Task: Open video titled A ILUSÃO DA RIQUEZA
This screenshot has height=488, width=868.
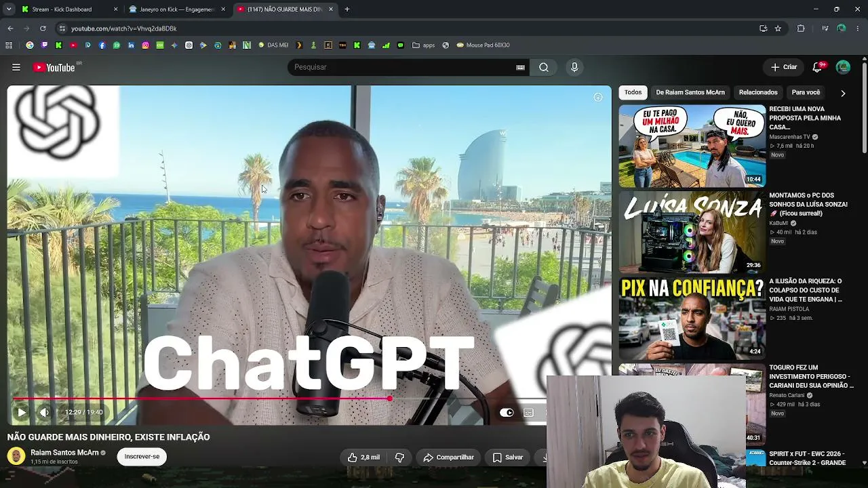Action: 806,290
